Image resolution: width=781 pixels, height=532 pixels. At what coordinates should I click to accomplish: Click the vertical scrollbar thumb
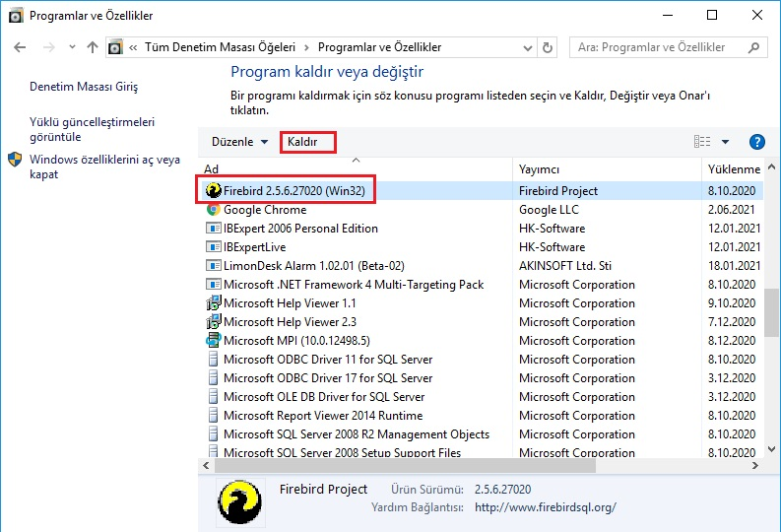[x=771, y=313]
